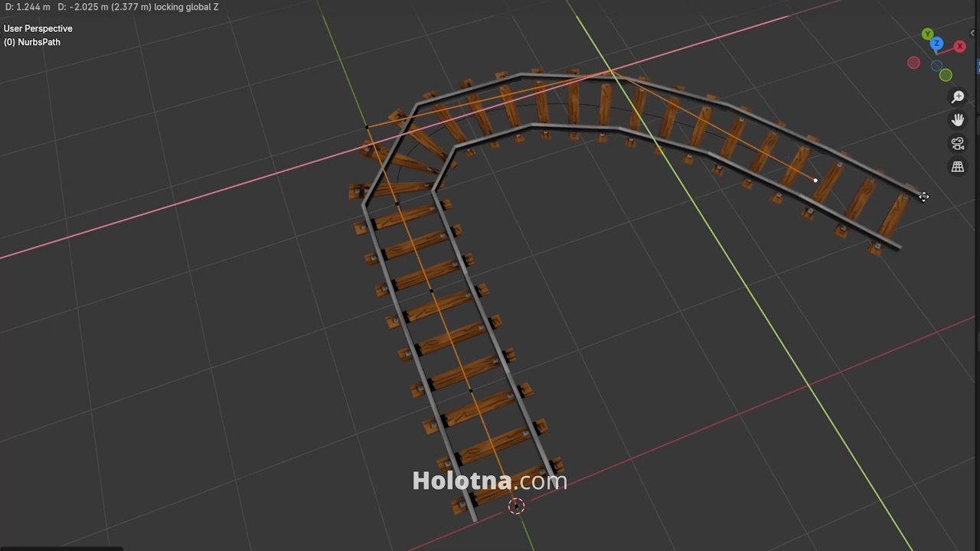Click the red X axis gizmo ball
Screen dimensions: 980x551
click(959, 47)
